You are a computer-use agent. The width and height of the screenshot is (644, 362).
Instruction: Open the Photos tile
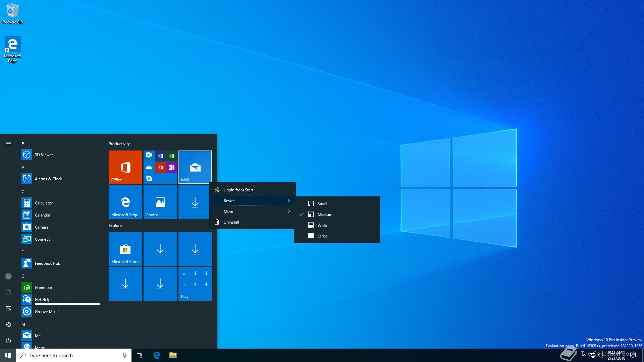click(160, 202)
